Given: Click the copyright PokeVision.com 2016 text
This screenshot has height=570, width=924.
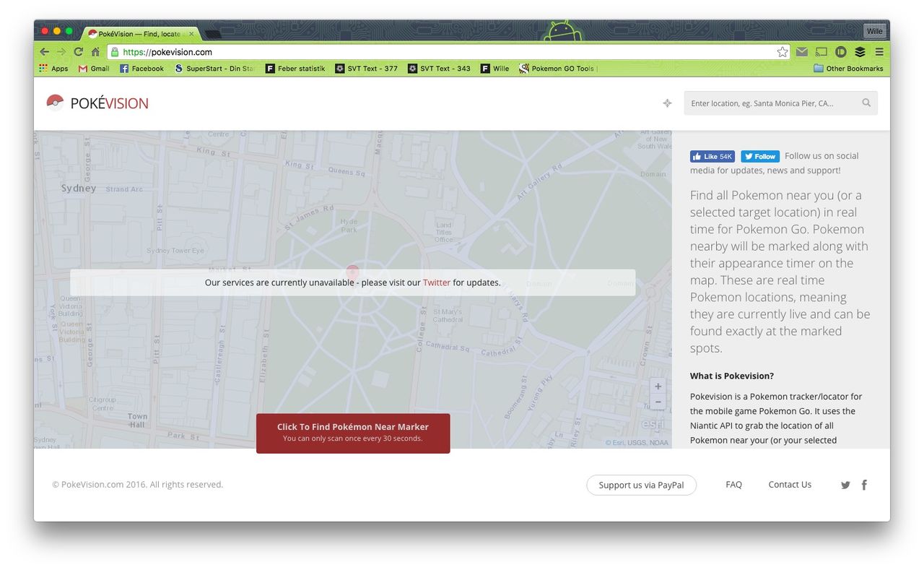Looking at the screenshot, I should [137, 485].
